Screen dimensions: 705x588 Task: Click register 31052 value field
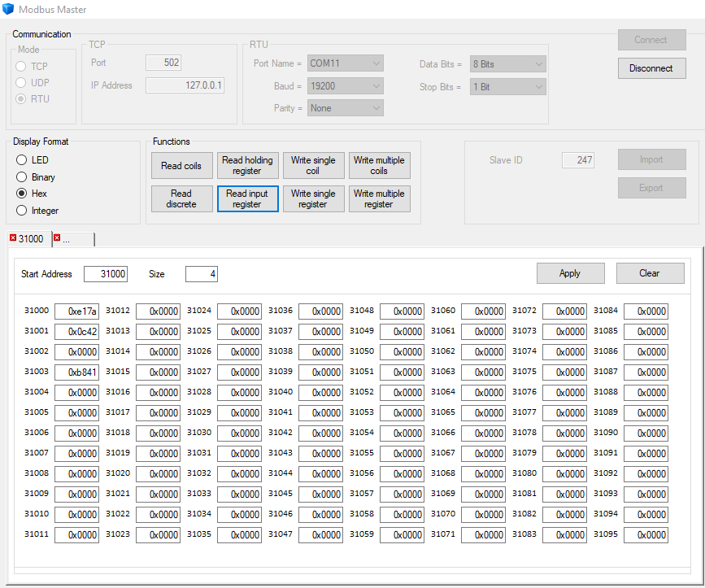pos(402,393)
